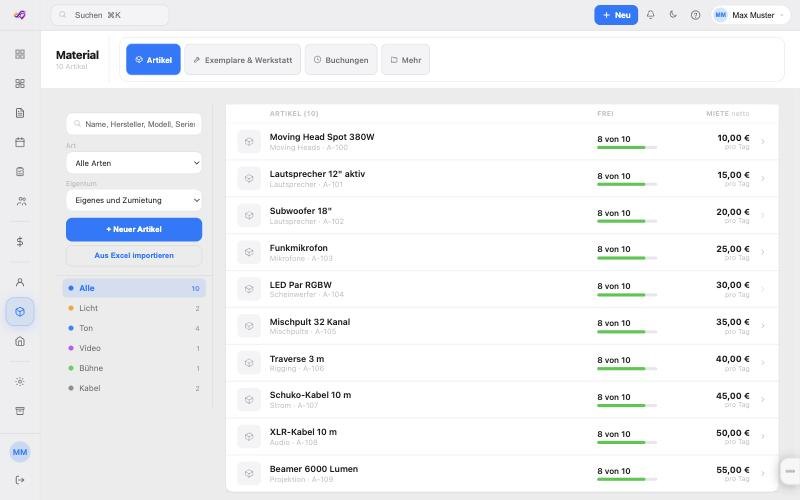800x500 pixels.
Task: Open the Eigentum dropdown Eigenes und Zumietung
Action: coord(134,200)
